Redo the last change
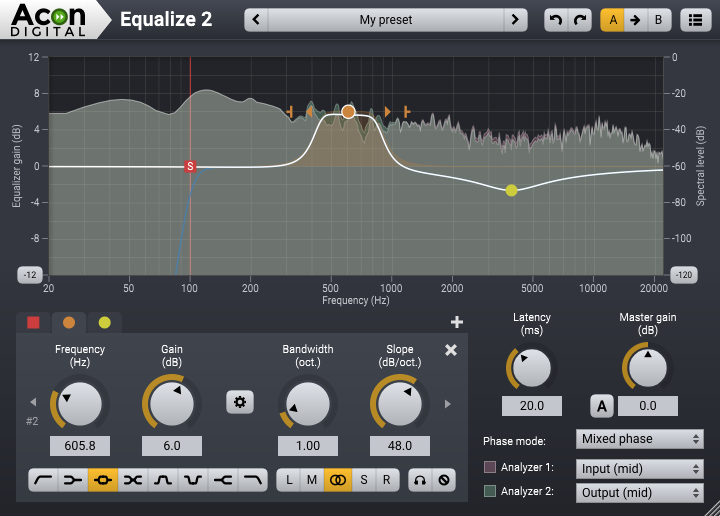 [x=580, y=20]
